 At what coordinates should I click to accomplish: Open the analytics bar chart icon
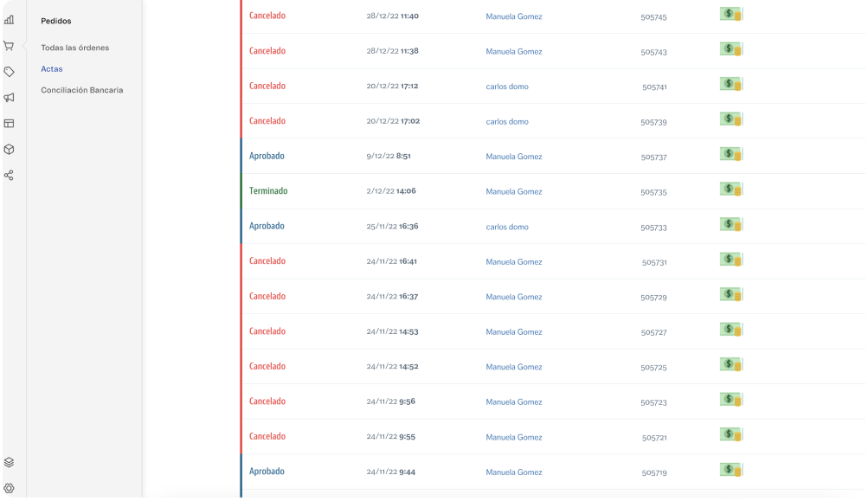[x=9, y=20]
